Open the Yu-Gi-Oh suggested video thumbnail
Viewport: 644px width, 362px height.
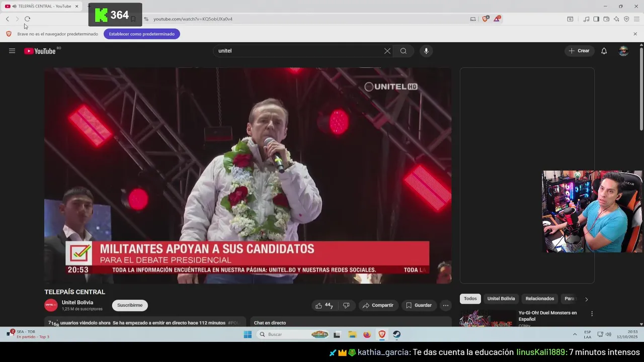coord(487,318)
